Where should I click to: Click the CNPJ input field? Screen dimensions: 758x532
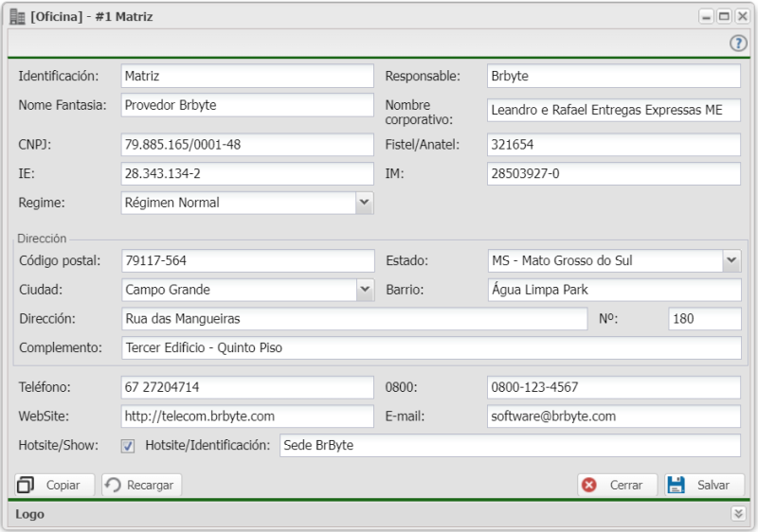247,145
